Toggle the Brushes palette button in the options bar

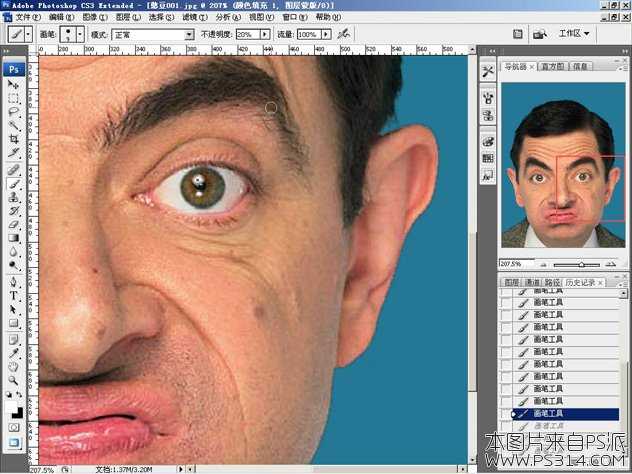point(518,35)
